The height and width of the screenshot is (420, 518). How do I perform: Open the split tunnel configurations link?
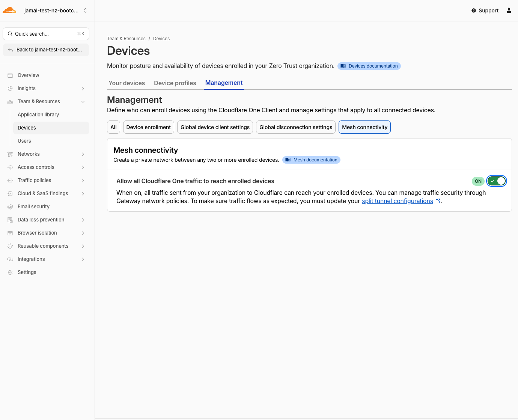point(398,201)
